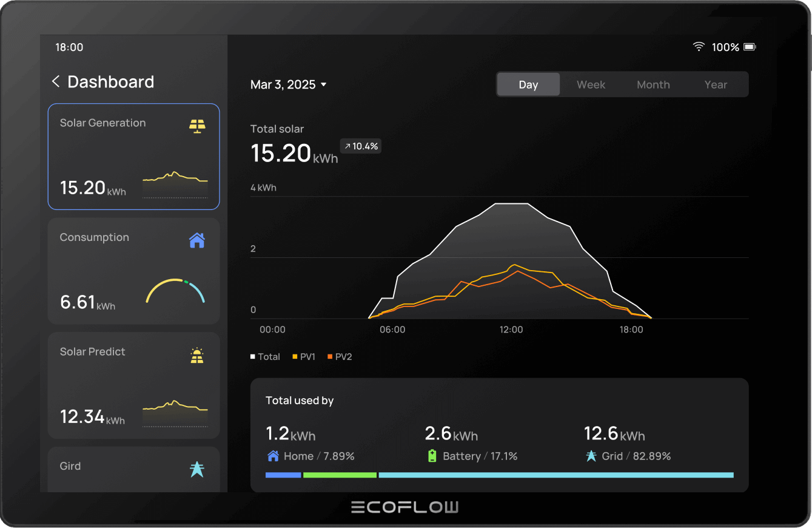
Task: Open the Mar 3, 2025 date dropdown
Action: point(289,84)
